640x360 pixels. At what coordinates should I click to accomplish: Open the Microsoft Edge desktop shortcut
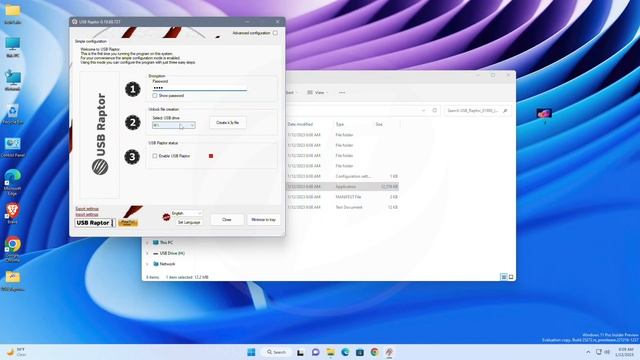13,182
